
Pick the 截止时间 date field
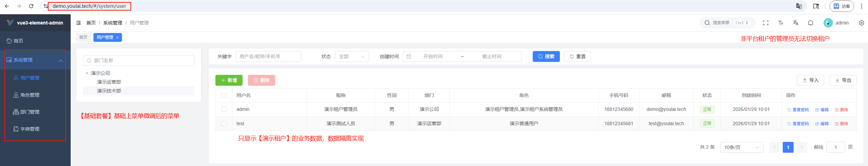pos(492,56)
